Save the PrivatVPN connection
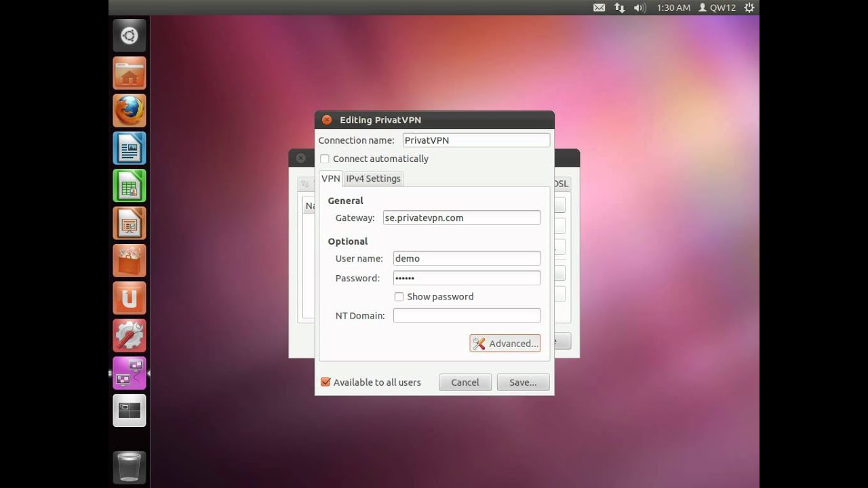Screen dimensions: 868x488 point(523,382)
